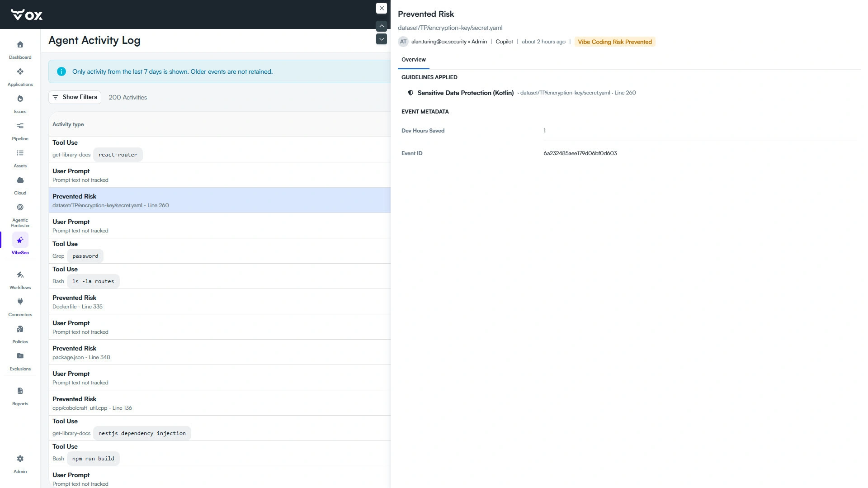Switch to the Overview tab
The image size is (868, 488).
(414, 60)
